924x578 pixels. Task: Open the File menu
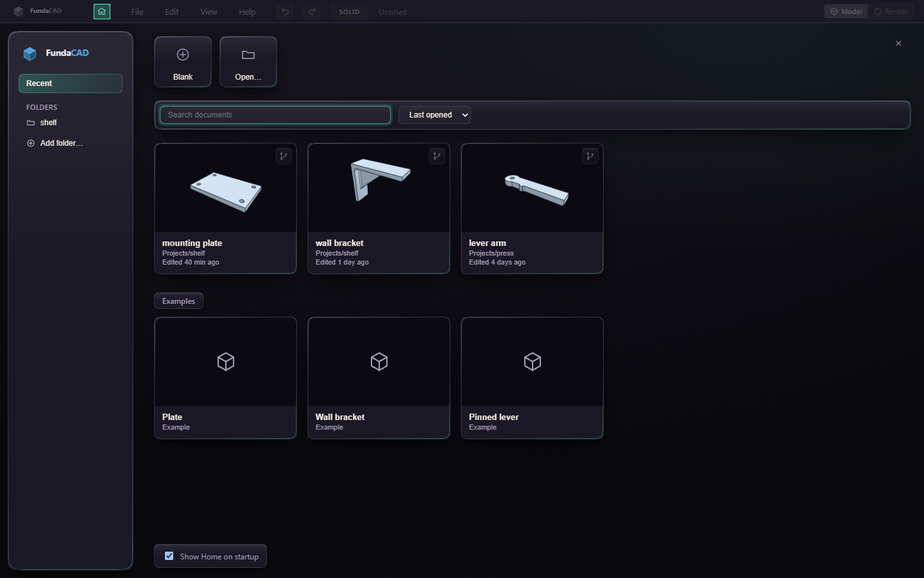137,12
